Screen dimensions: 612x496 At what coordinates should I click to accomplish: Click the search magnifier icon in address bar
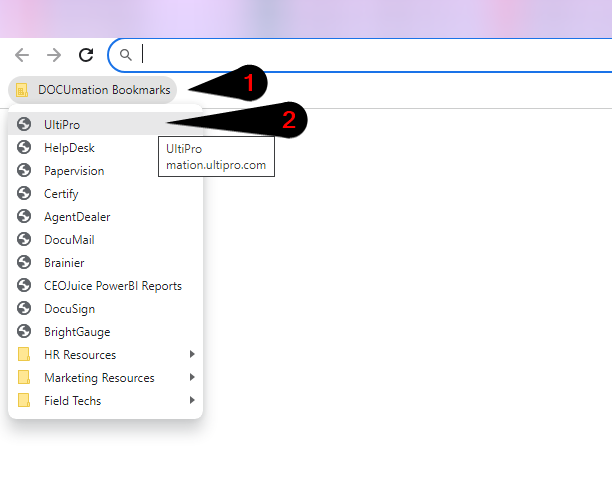pyautogui.click(x=126, y=55)
